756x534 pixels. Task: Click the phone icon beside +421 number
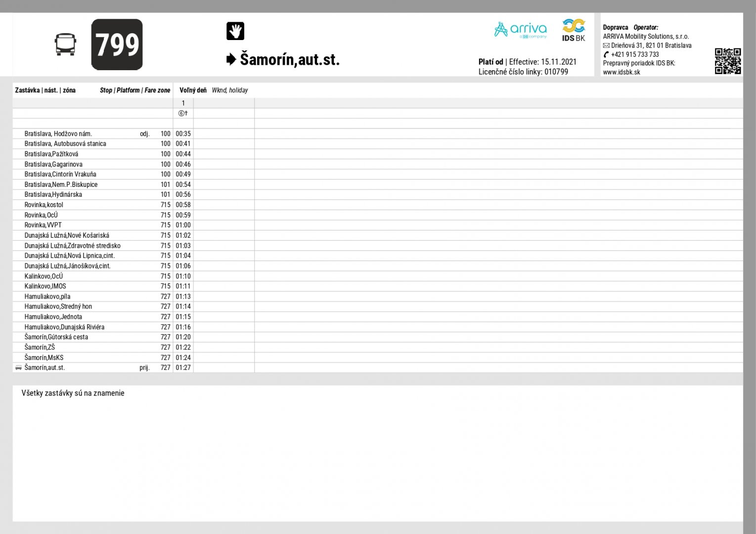pos(606,54)
